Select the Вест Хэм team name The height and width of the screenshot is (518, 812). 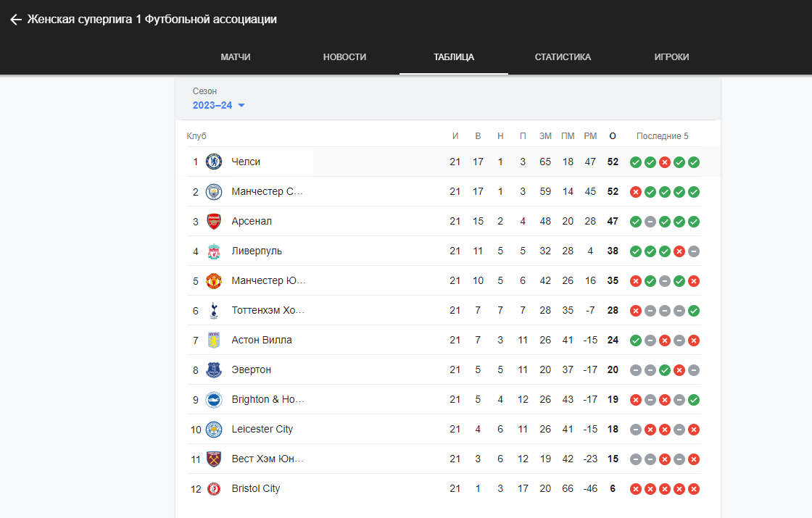268,459
